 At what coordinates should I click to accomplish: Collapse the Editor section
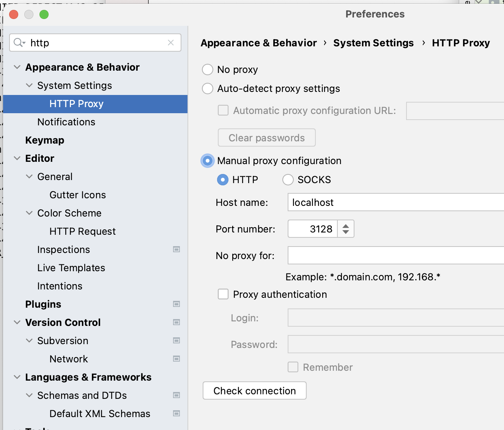(x=17, y=158)
